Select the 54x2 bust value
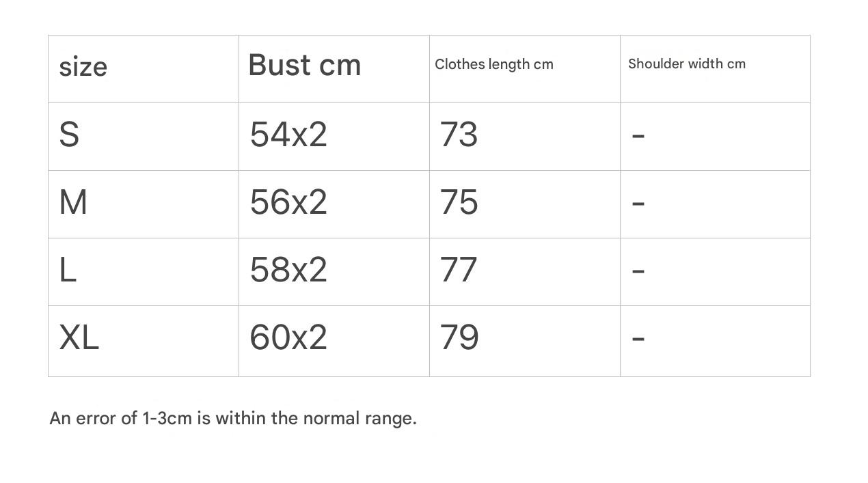 coord(288,135)
